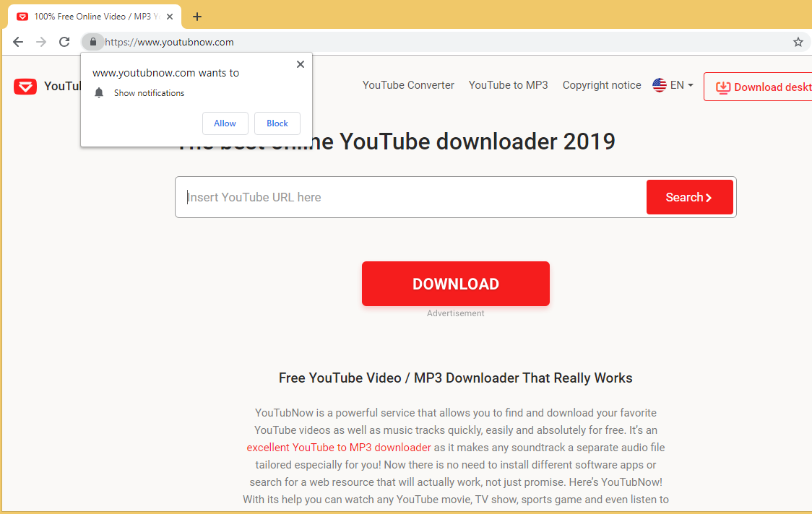Click the US flag language icon
The image size is (812, 514).
[659, 85]
